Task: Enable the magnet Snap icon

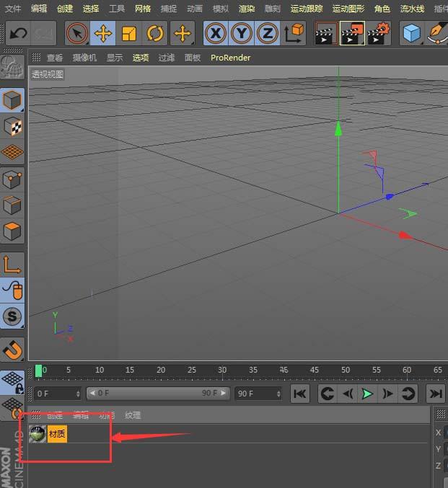Action: (12, 350)
